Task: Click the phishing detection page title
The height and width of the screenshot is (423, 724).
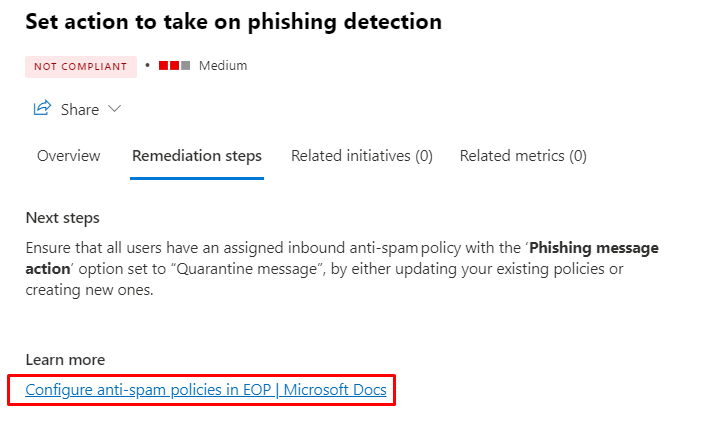Action: 234,21
